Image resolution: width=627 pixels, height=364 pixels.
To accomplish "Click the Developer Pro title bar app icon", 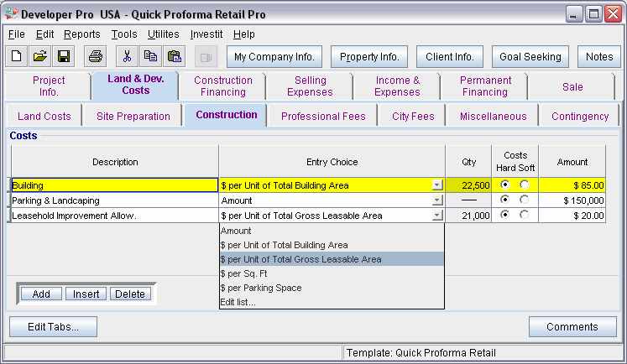I will pos(12,14).
